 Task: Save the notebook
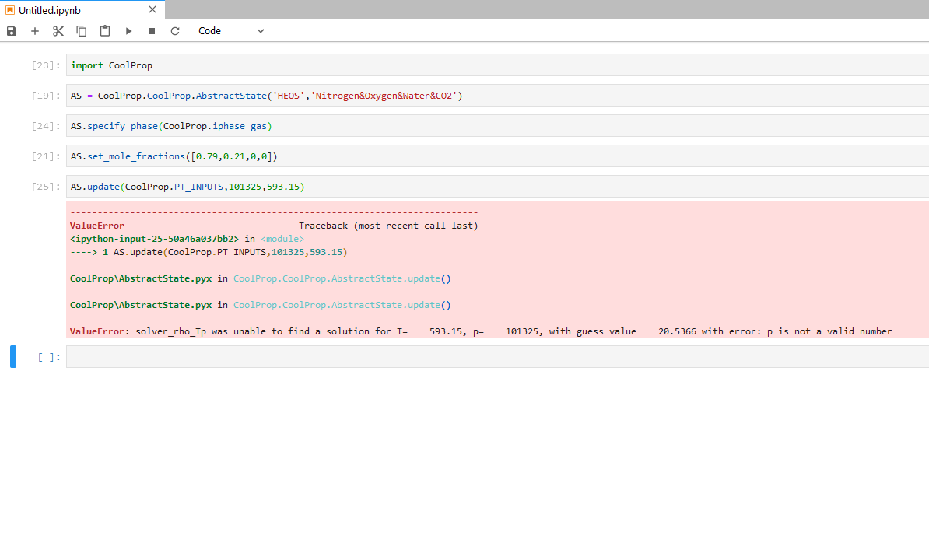coord(11,31)
